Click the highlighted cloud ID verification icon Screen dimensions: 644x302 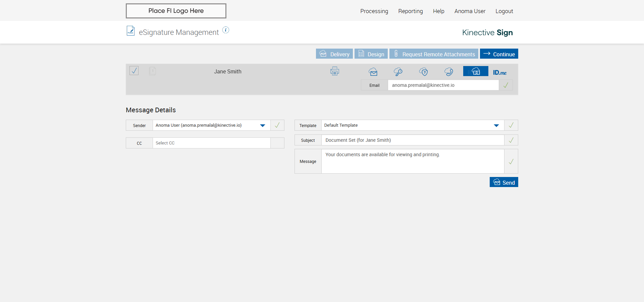click(x=476, y=71)
